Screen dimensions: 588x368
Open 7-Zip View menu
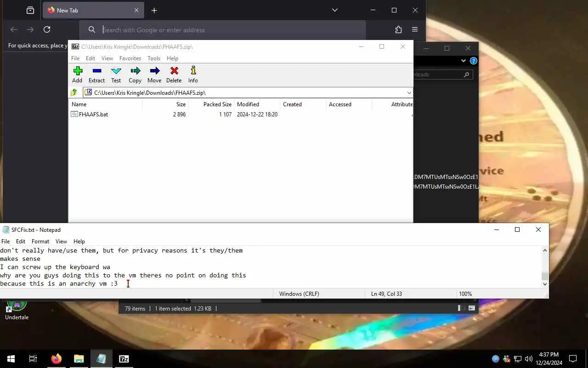[x=107, y=58]
